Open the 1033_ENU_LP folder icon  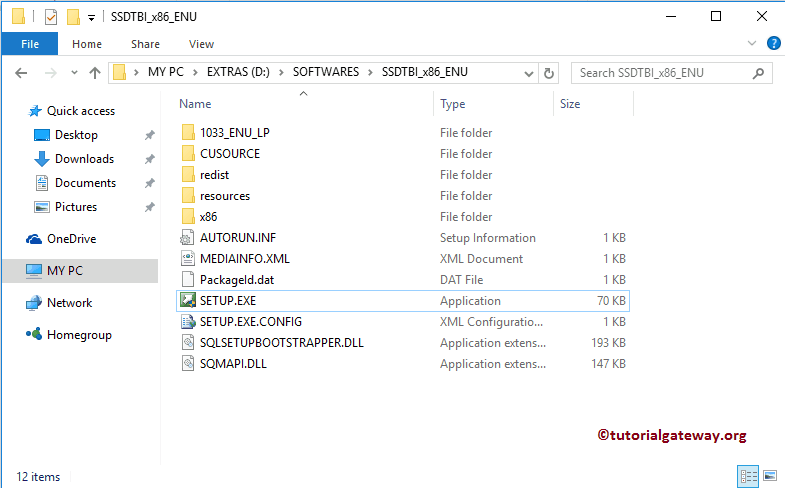point(188,133)
